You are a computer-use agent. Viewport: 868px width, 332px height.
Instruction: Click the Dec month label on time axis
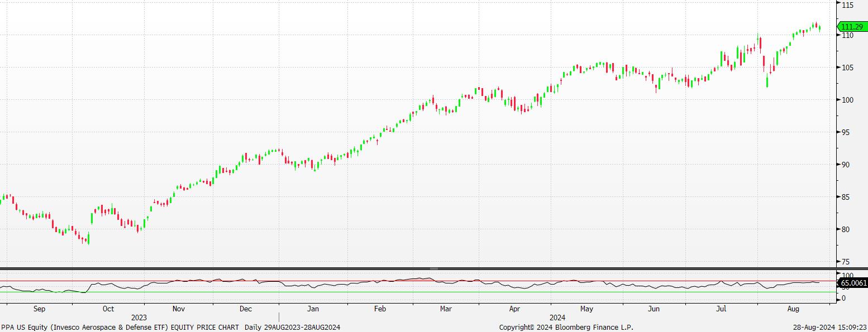coord(245,309)
